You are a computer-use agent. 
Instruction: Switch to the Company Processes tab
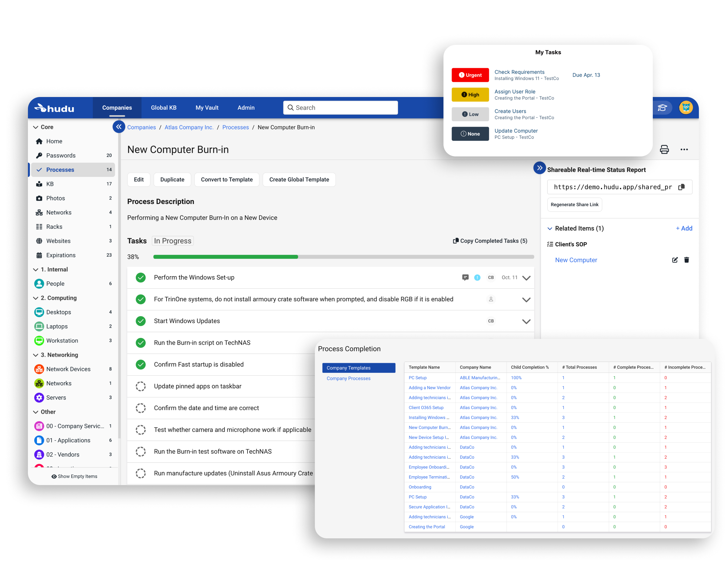pyautogui.click(x=348, y=378)
